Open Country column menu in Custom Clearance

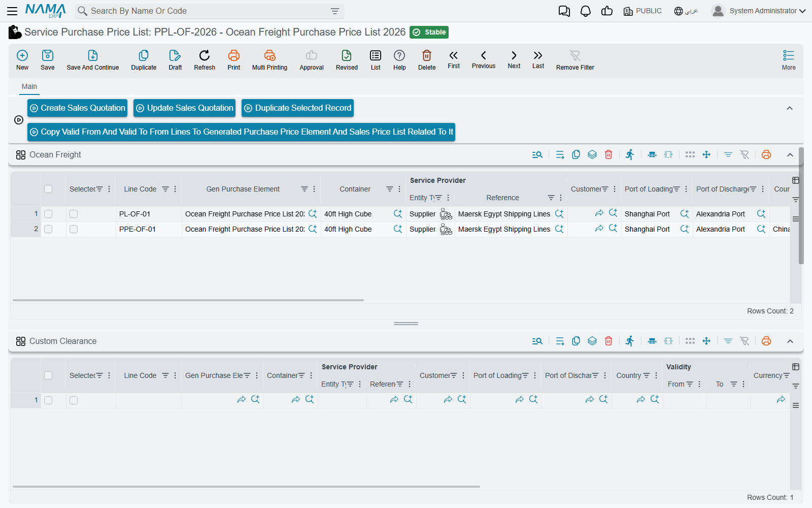656,375
